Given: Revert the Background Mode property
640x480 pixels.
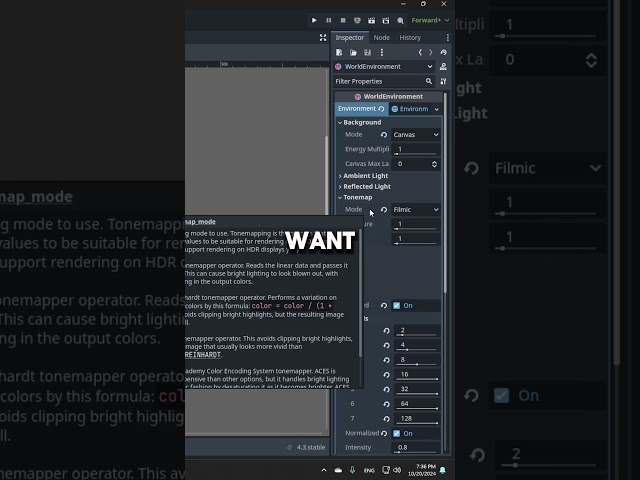Looking at the screenshot, I should pyautogui.click(x=384, y=135).
